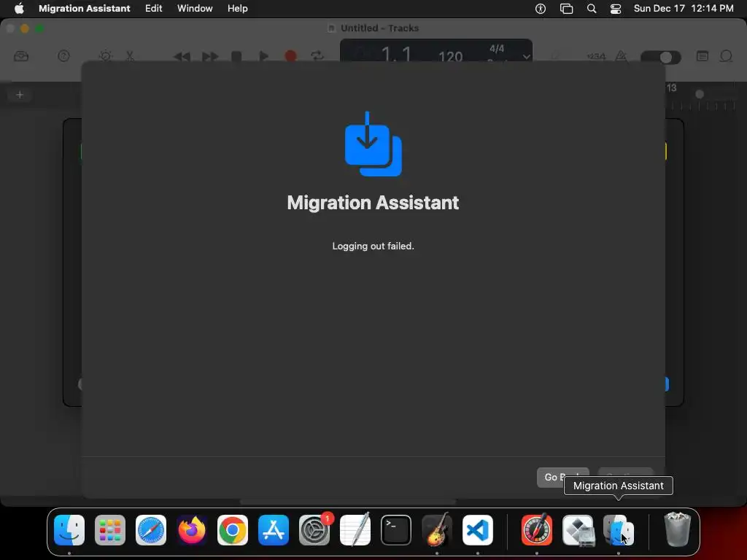Launch Safari from Dock
The image size is (747, 560).
(151, 530)
